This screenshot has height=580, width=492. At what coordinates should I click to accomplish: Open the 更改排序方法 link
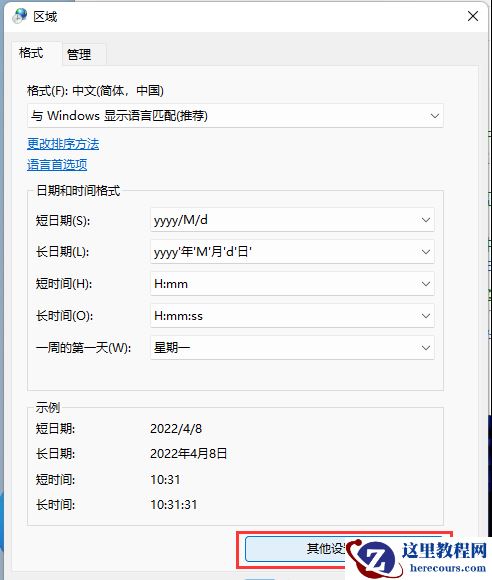pyautogui.click(x=63, y=144)
